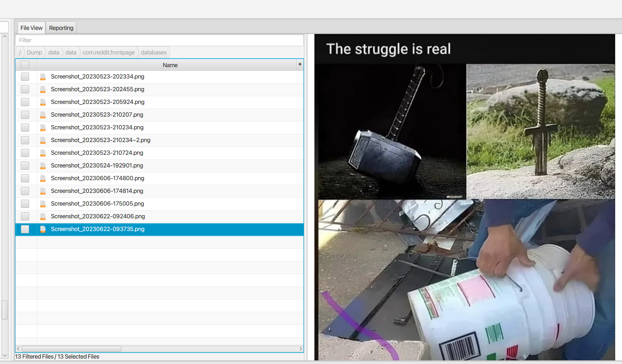The height and width of the screenshot is (364, 622).
Task: Open first data folder in breadcrumb
Action: pos(54,52)
